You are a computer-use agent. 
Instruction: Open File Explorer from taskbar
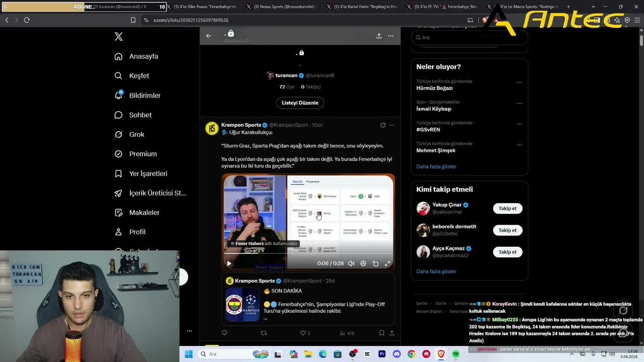click(x=308, y=354)
